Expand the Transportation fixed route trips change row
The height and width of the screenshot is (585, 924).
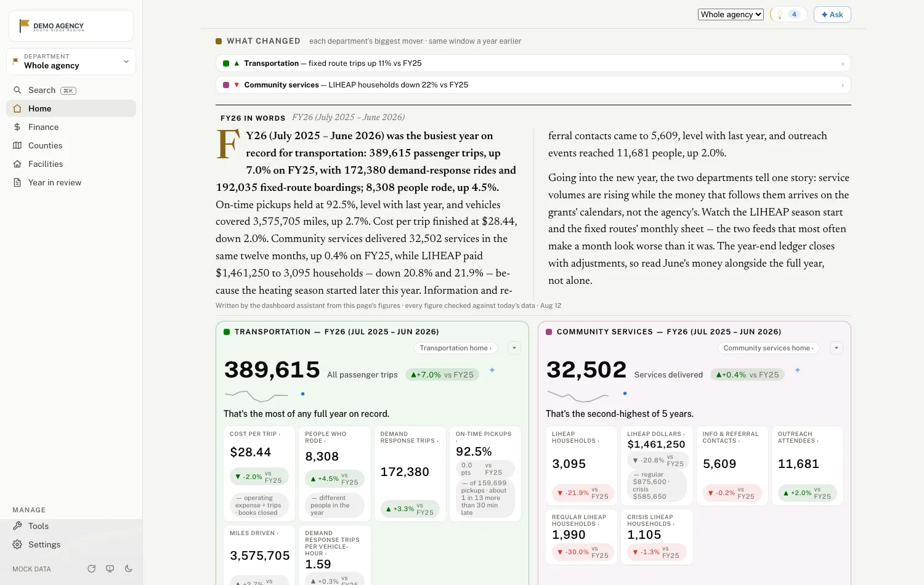(x=533, y=63)
